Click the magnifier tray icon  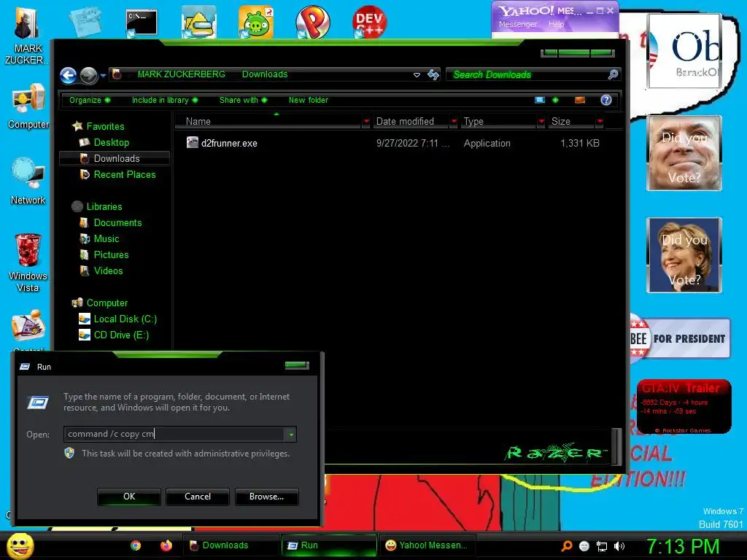pyautogui.click(x=567, y=546)
